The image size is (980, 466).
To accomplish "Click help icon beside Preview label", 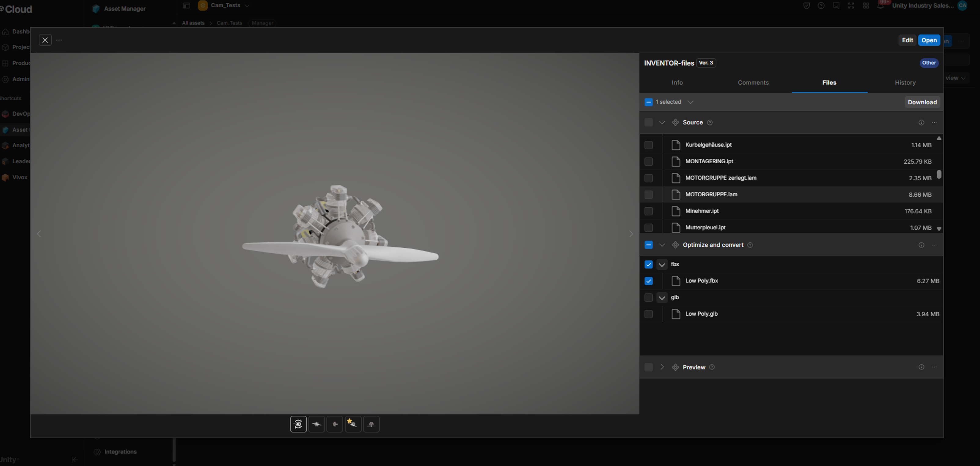I will (x=712, y=368).
